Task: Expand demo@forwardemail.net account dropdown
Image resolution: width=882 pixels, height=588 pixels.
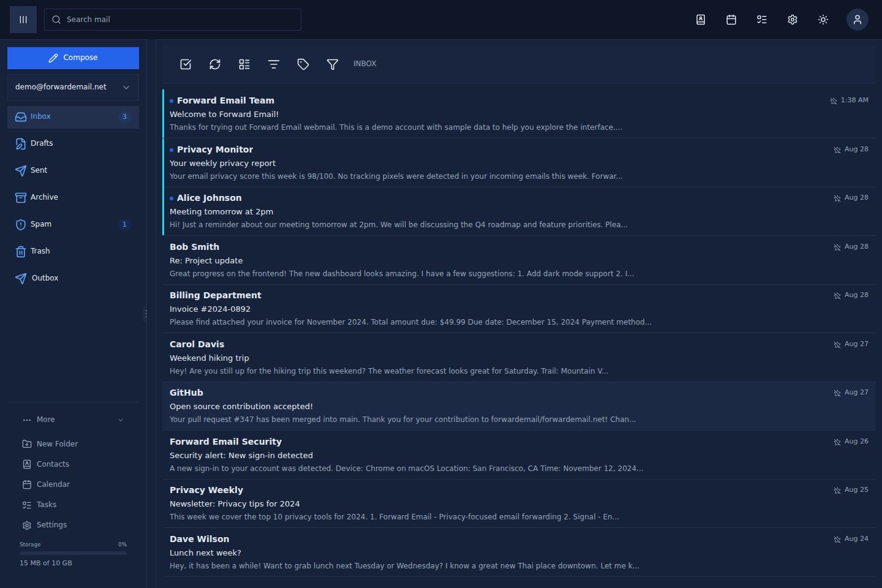Action: (73, 87)
